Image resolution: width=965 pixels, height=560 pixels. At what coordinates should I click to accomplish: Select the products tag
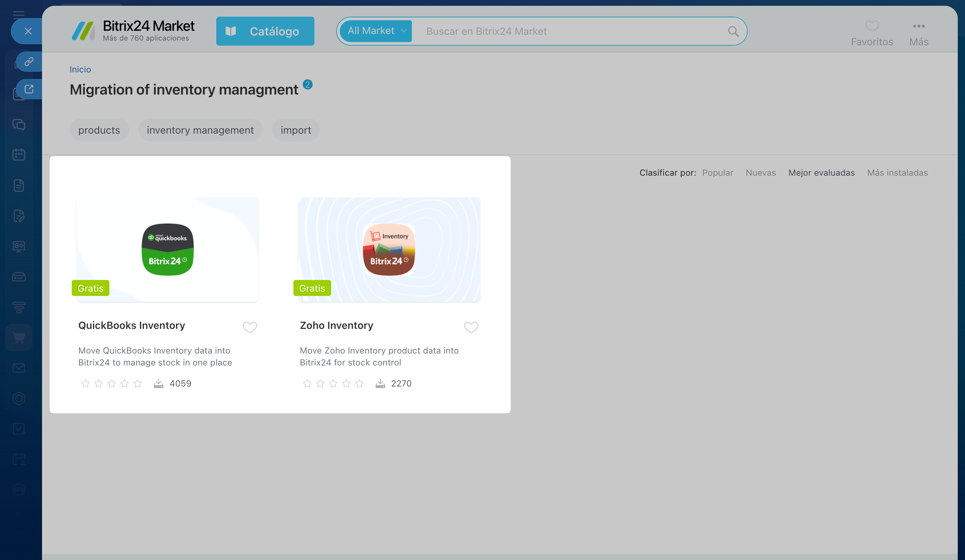[x=99, y=130]
